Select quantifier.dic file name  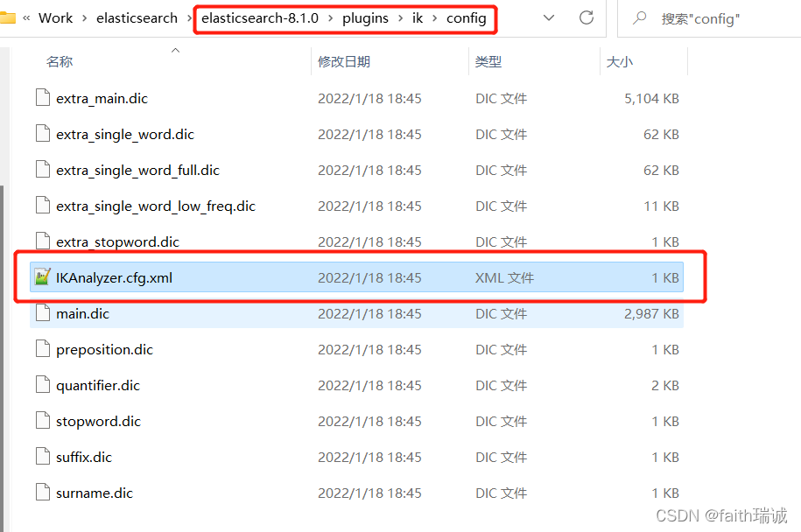click(98, 386)
